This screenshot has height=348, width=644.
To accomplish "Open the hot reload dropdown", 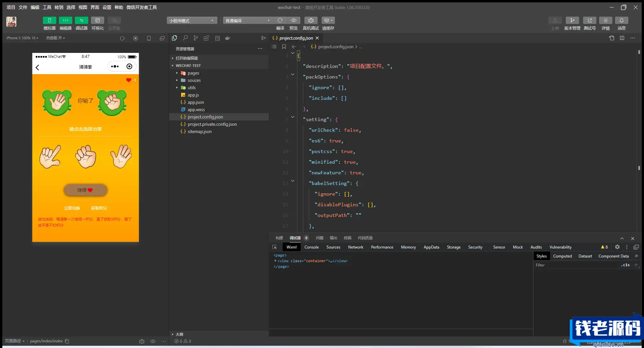I will (55, 38).
